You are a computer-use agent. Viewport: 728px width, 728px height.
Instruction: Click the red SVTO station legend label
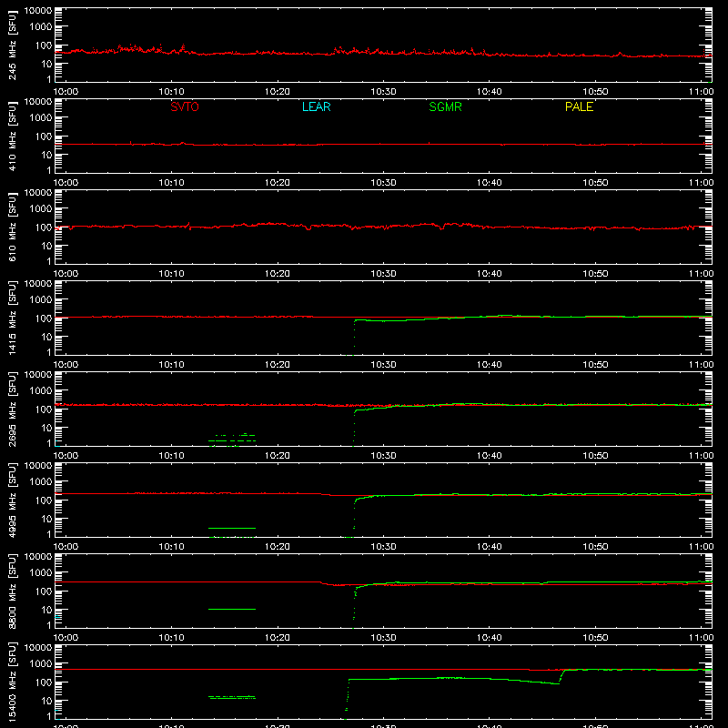(x=185, y=106)
